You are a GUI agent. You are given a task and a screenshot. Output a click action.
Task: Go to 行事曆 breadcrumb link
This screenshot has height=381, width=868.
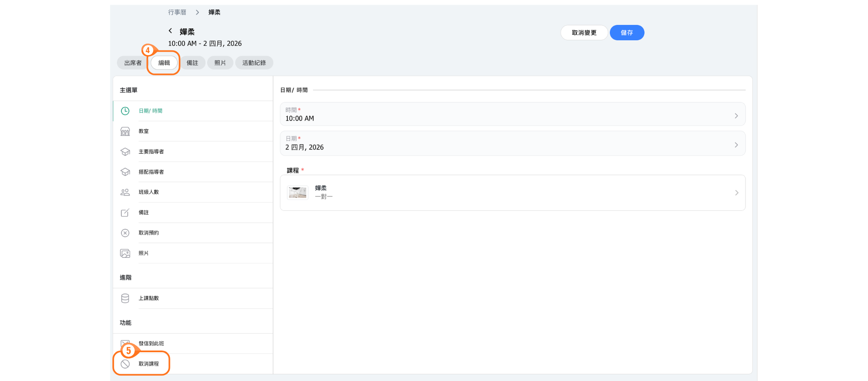coord(177,12)
